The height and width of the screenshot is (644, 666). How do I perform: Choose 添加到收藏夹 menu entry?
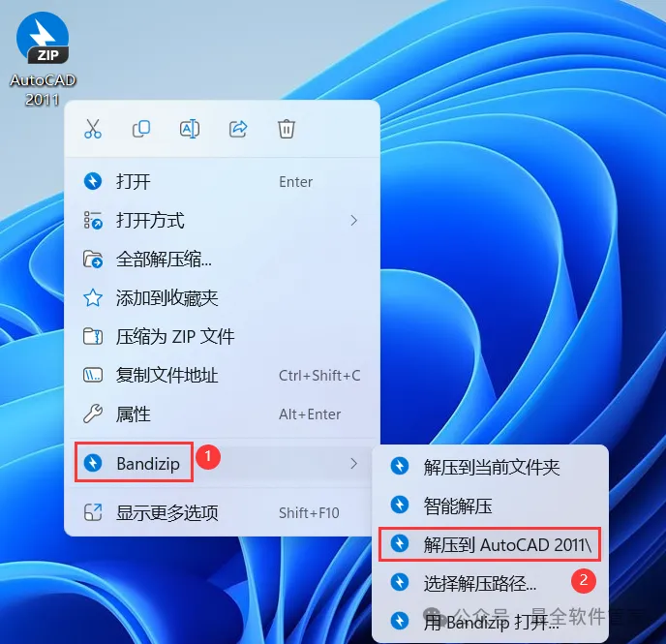[x=222, y=297]
